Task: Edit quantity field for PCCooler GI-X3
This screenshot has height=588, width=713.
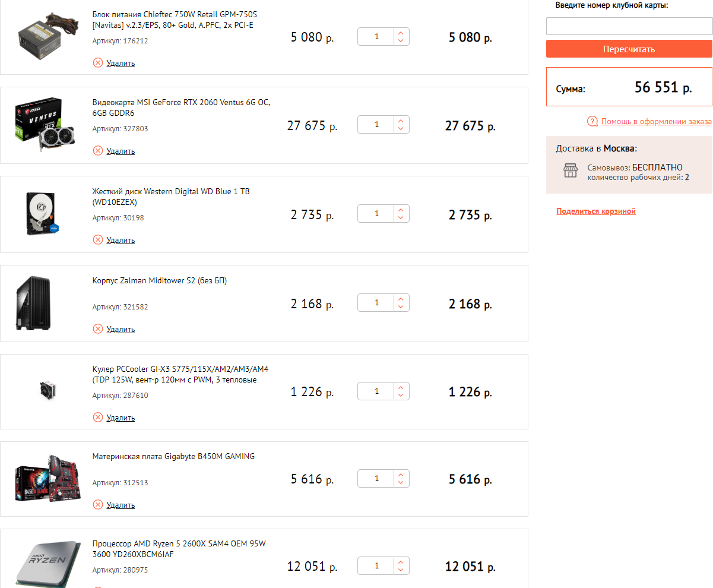Action: 376,391
